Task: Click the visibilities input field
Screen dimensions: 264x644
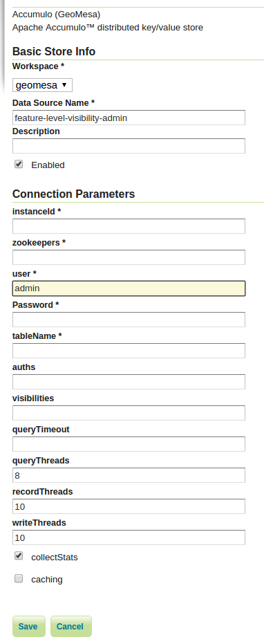Action: (129, 413)
